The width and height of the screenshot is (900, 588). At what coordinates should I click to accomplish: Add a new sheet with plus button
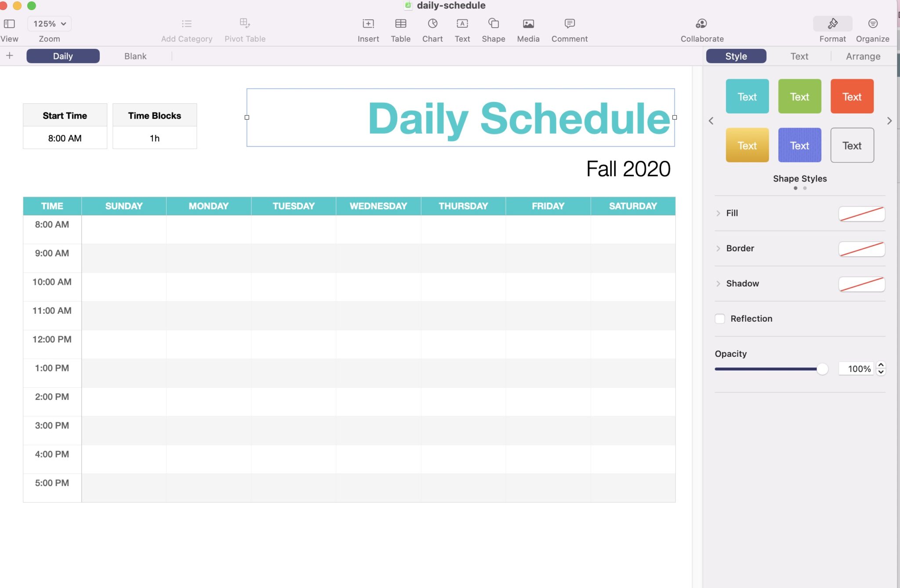tap(10, 56)
